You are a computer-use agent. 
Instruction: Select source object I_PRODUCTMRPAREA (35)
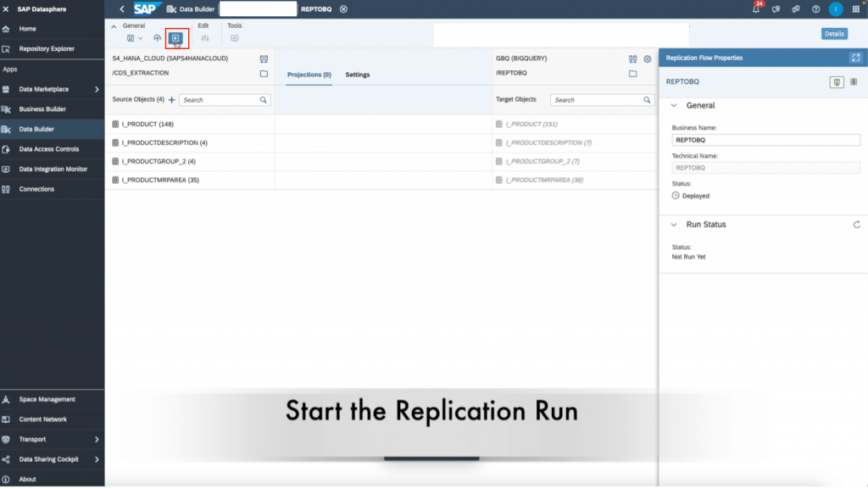190,180
